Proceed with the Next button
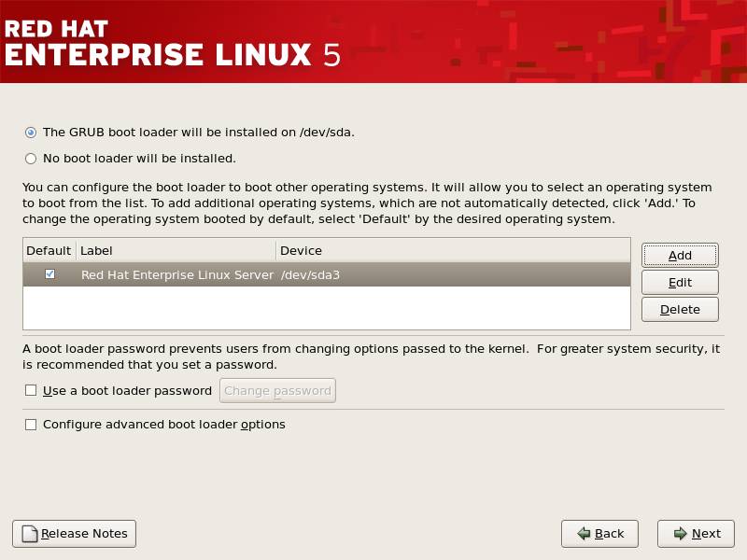This screenshot has height=560, width=747. 696,533
